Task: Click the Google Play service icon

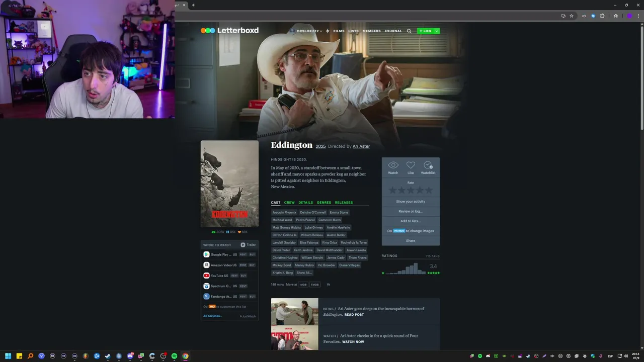Action: tap(206, 254)
